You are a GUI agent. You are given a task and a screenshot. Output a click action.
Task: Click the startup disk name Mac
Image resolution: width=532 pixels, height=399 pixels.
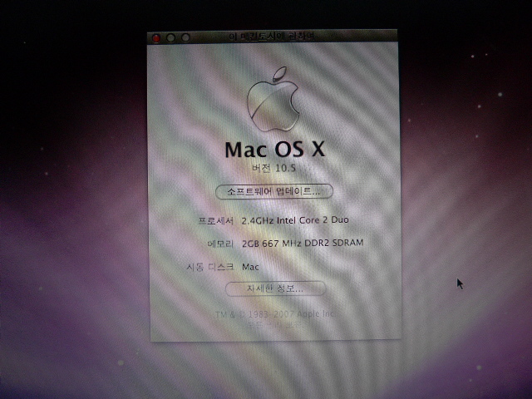[x=251, y=267]
